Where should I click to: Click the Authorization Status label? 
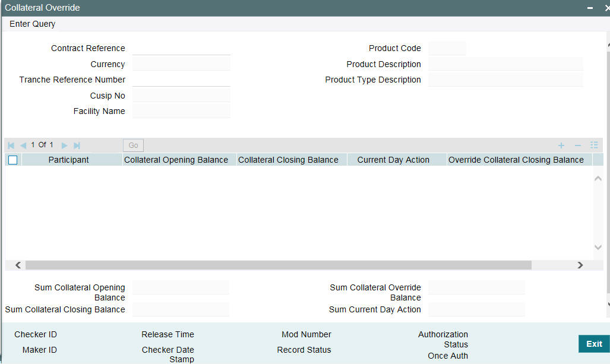tap(443, 340)
